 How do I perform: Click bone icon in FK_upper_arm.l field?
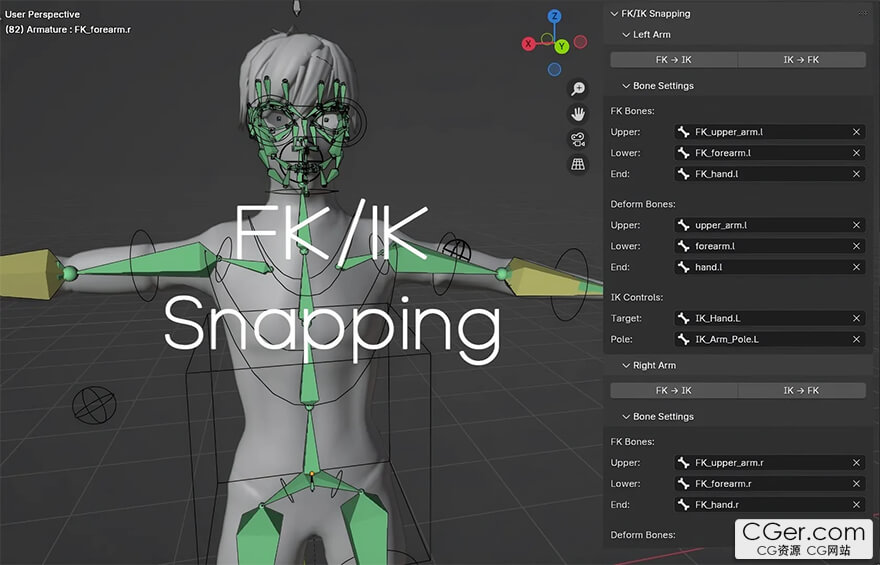click(683, 132)
